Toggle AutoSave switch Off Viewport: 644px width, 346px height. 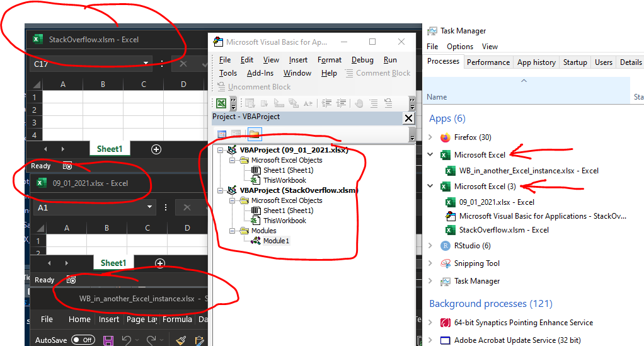(x=83, y=340)
